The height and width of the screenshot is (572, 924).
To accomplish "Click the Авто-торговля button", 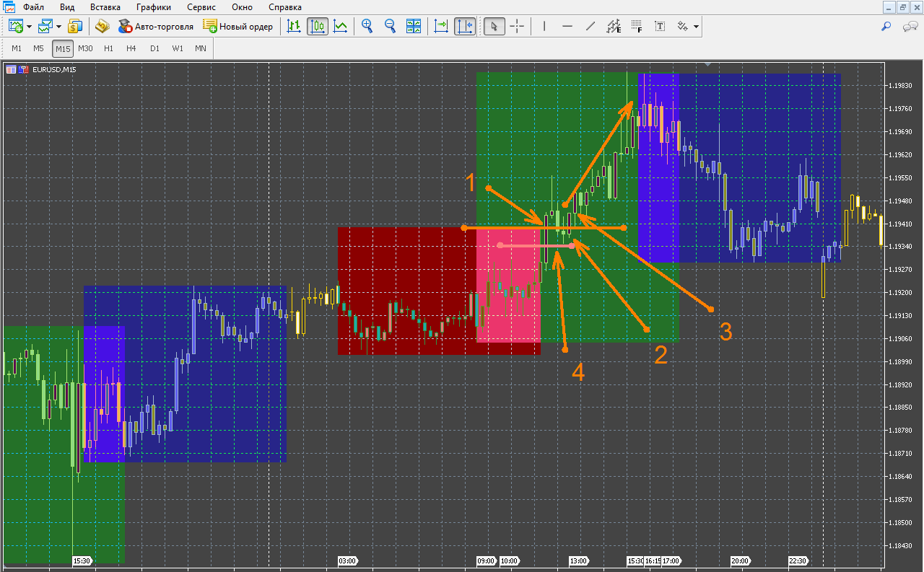I will (x=156, y=27).
